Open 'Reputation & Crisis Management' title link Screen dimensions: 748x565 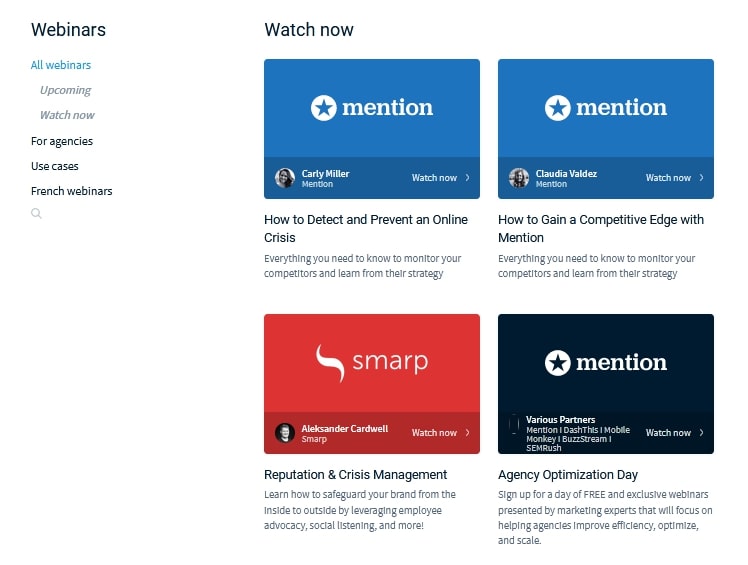[355, 475]
